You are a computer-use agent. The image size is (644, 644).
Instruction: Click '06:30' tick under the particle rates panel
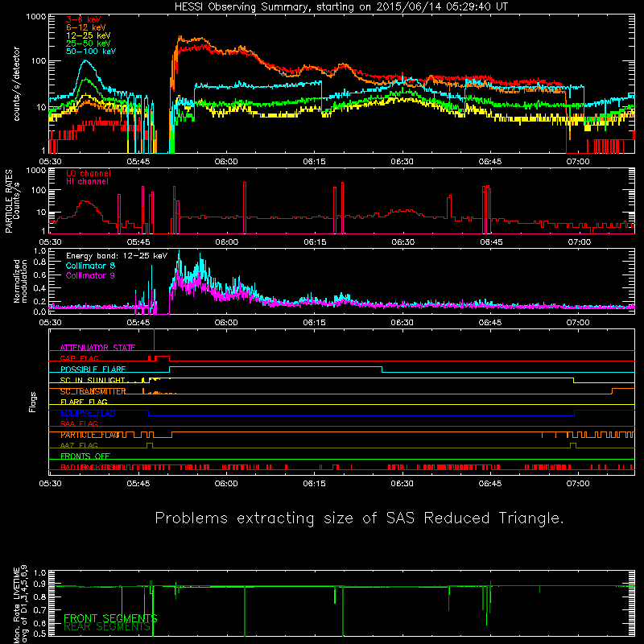tap(402, 242)
